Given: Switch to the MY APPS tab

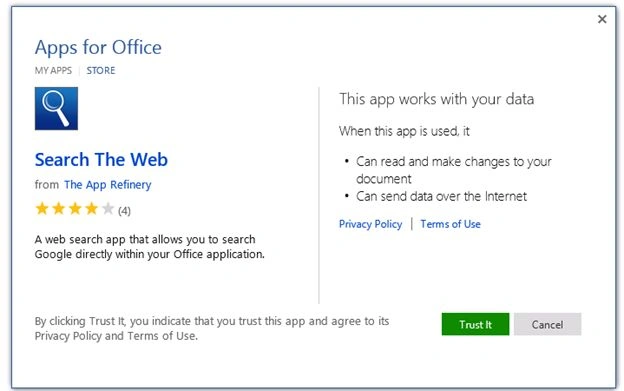Looking at the screenshot, I should point(53,71).
